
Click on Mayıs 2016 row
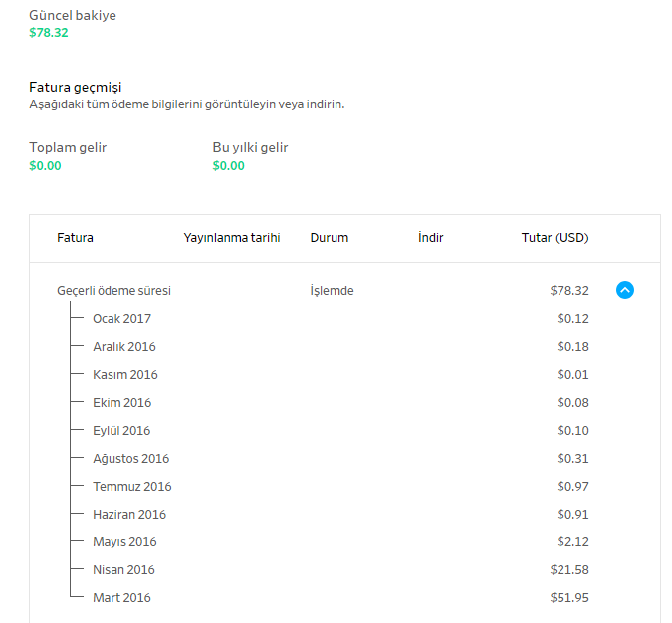tap(124, 542)
